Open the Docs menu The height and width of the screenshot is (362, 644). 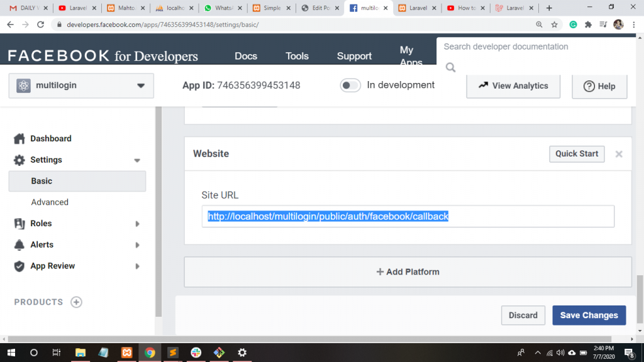246,56
